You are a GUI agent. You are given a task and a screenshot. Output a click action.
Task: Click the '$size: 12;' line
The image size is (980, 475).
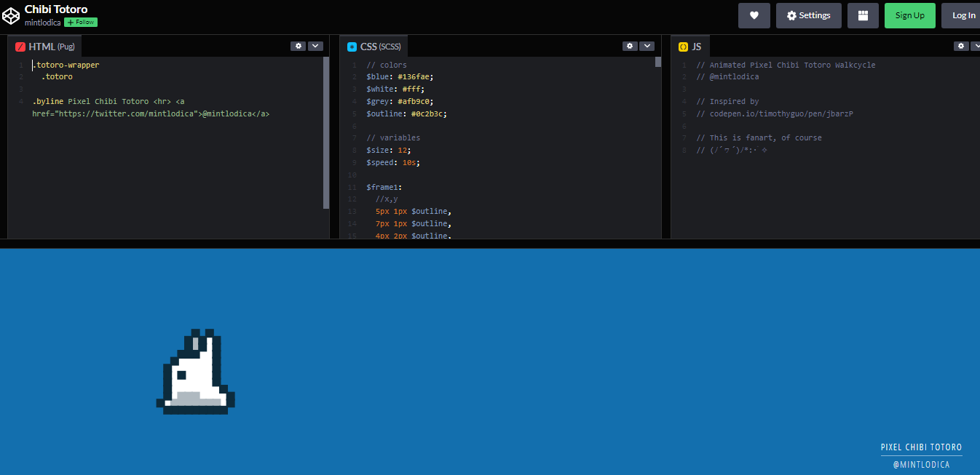[388, 151]
